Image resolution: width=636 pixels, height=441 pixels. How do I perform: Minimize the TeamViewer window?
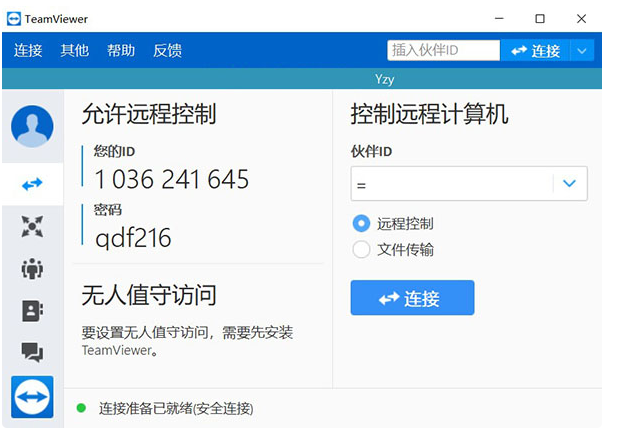499,19
